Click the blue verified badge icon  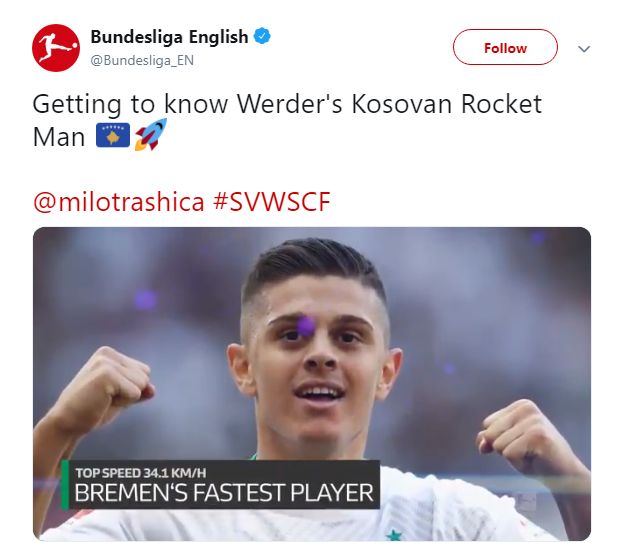click(262, 36)
